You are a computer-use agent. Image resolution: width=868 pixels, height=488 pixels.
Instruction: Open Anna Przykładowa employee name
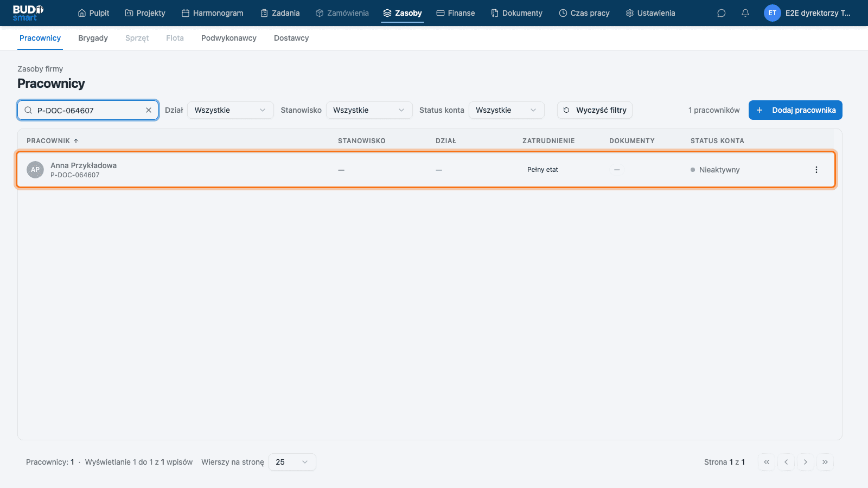click(84, 165)
